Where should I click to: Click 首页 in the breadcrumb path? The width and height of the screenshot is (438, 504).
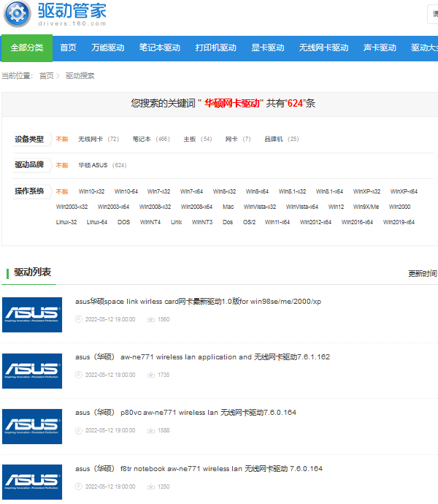(x=46, y=75)
